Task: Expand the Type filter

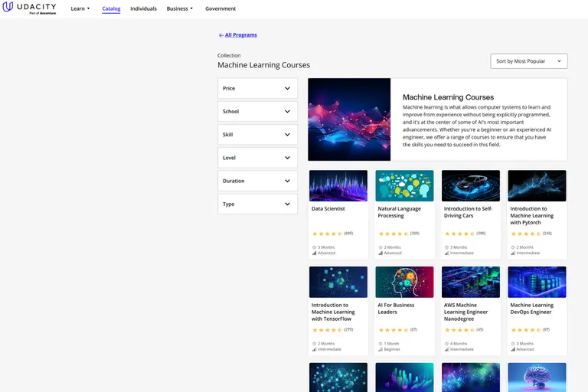Action: (257, 204)
